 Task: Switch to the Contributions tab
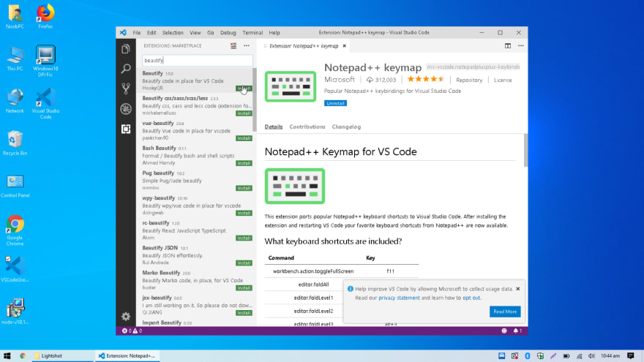click(x=307, y=127)
